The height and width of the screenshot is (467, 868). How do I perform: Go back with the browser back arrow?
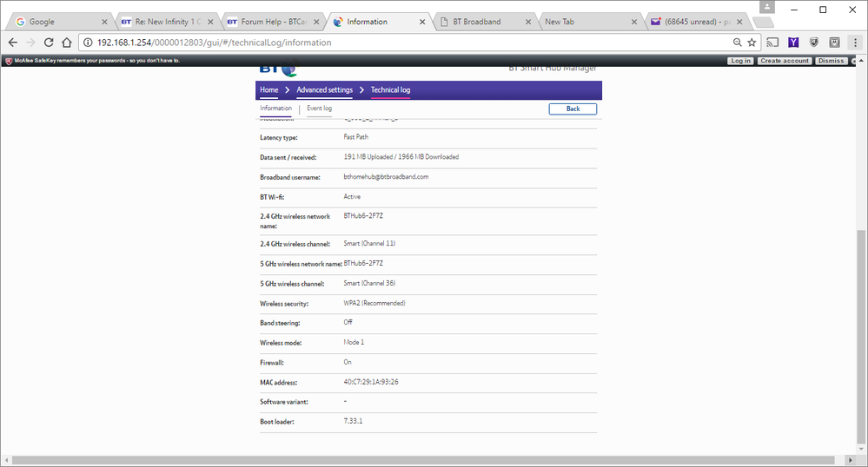(x=13, y=43)
